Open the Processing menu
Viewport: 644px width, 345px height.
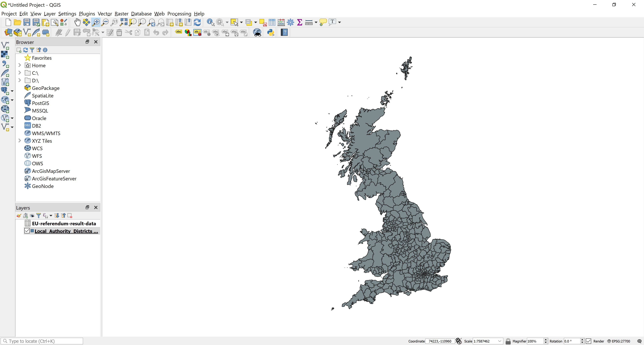click(x=179, y=14)
